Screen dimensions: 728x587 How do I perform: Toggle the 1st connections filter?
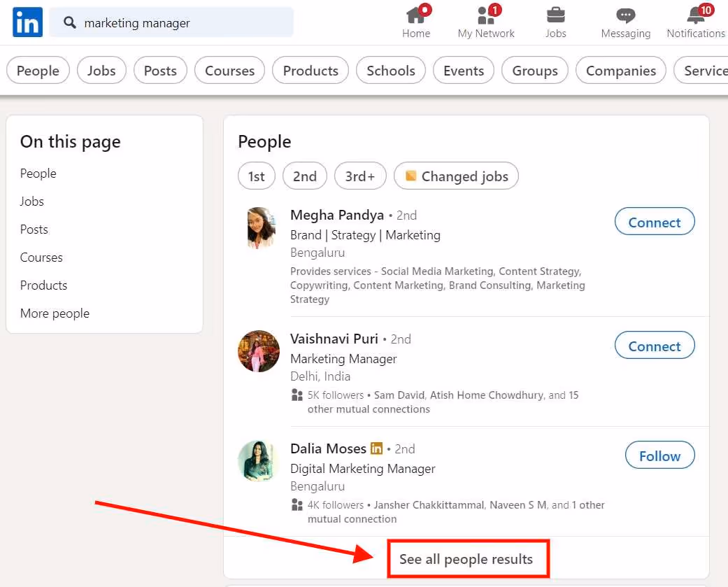tap(256, 176)
